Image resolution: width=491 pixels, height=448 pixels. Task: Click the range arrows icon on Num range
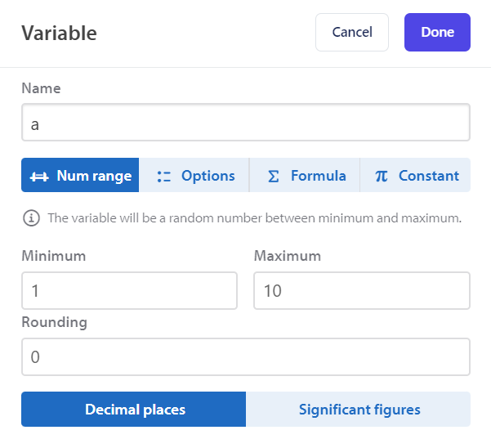point(39,177)
